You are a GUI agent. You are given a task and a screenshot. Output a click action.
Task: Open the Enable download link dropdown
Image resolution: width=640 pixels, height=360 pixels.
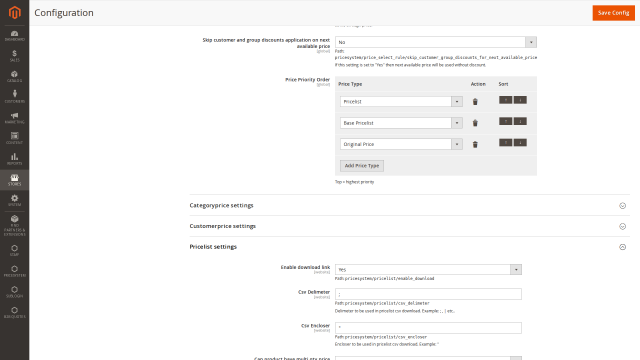[428, 269]
